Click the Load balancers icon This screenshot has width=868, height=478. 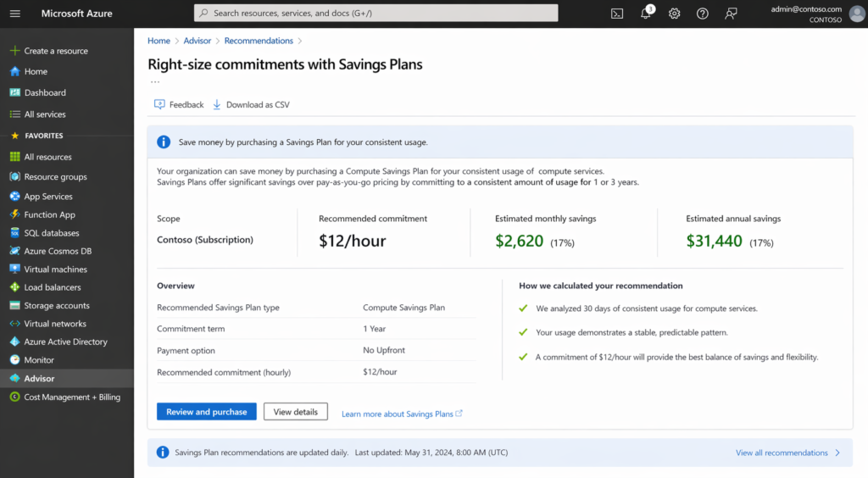pos(15,287)
